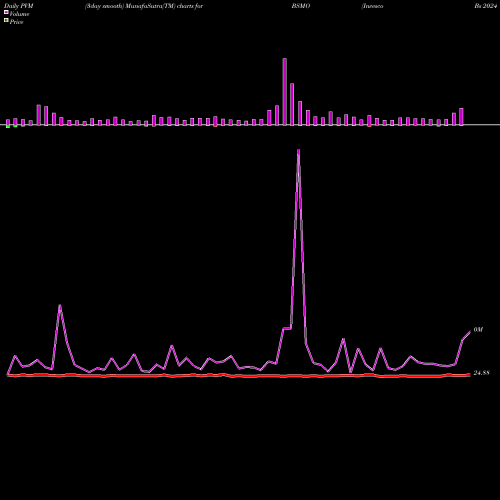Click the 'Bs 2024' text in the title
This screenshot has height=500, width=500.
pos(486,6)
